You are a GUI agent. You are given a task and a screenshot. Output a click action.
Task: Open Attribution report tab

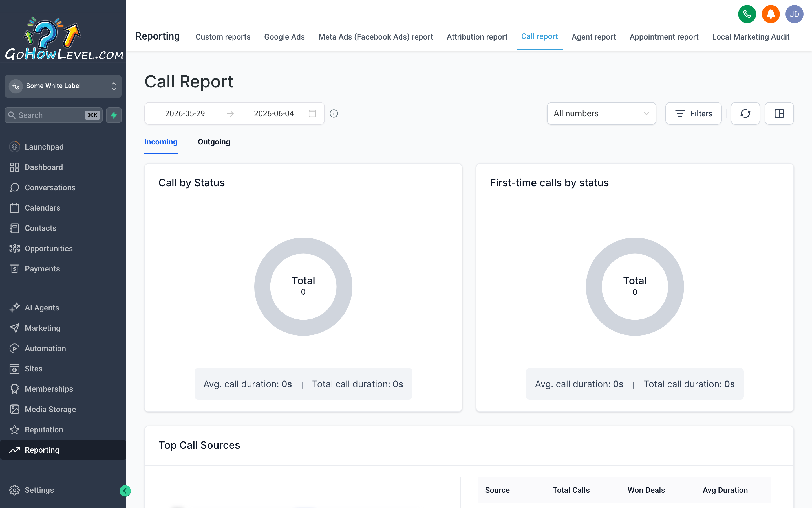point(477,37)
